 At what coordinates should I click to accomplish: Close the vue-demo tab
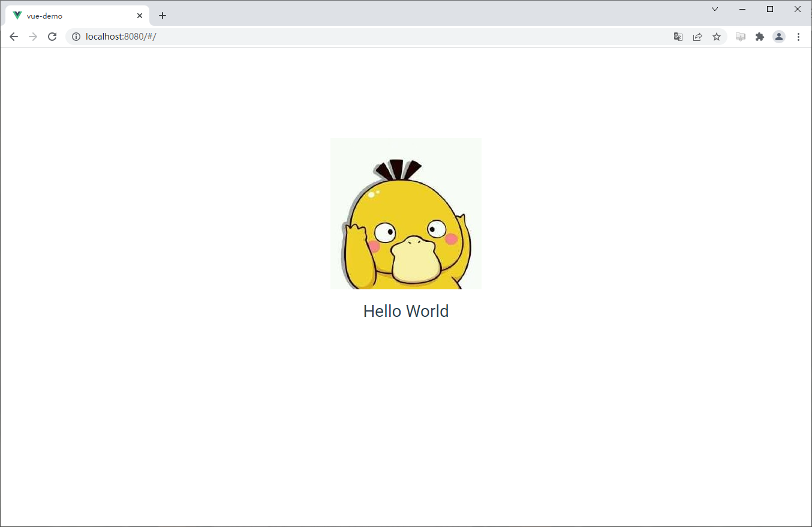coord(140,16)
